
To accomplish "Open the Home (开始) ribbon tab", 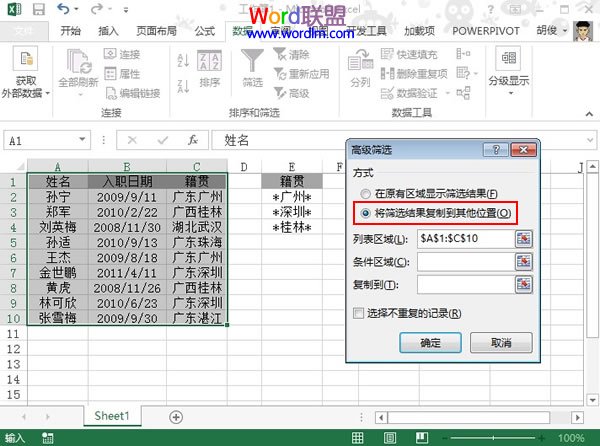I will tap(71, 31).
